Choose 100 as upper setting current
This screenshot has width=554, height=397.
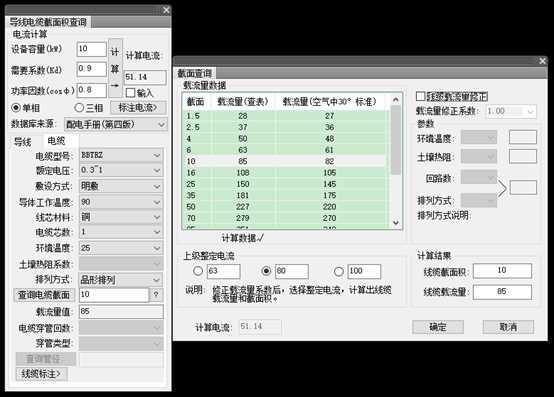(338, 271)
